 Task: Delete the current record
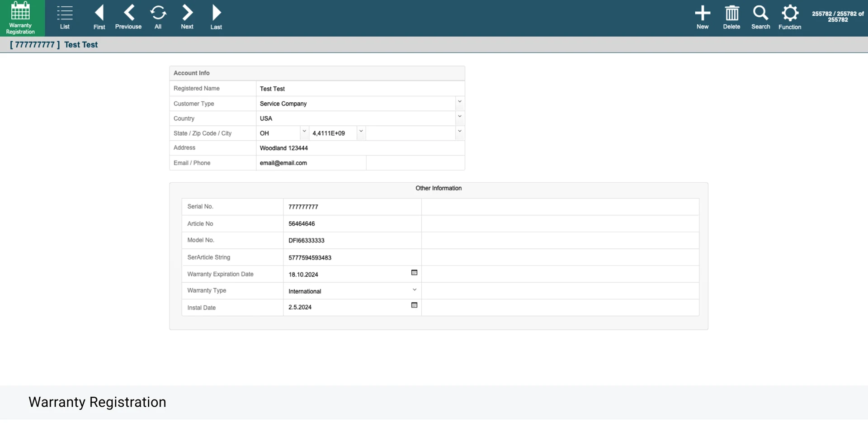[731, 18]
